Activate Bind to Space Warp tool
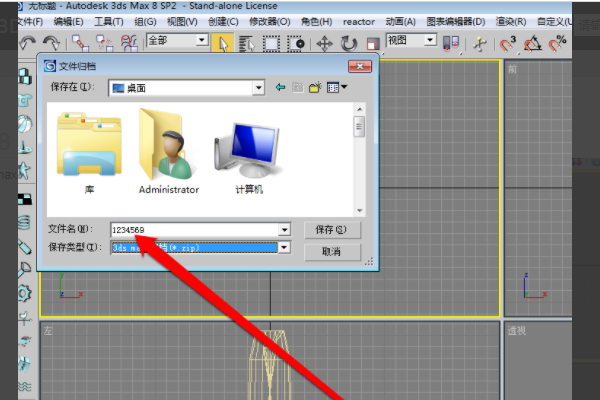The image size is (600, 400). click(129, 43)
